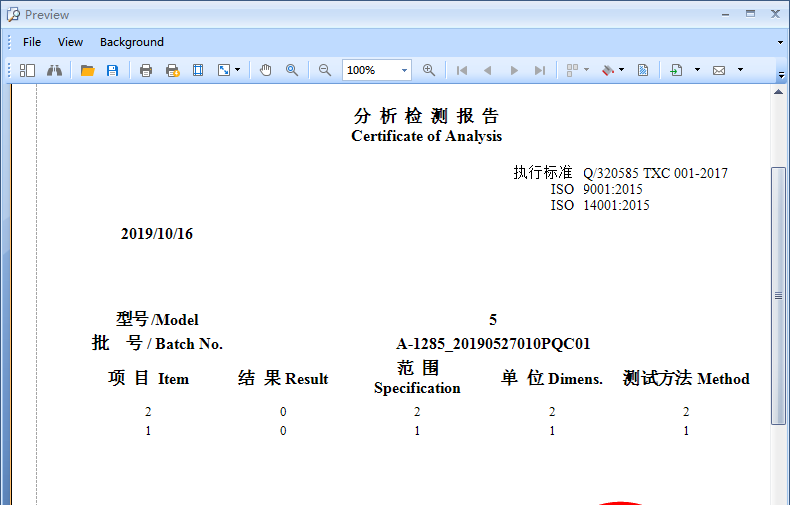Expand the Scale dropdown arrow

coord(238,70)
